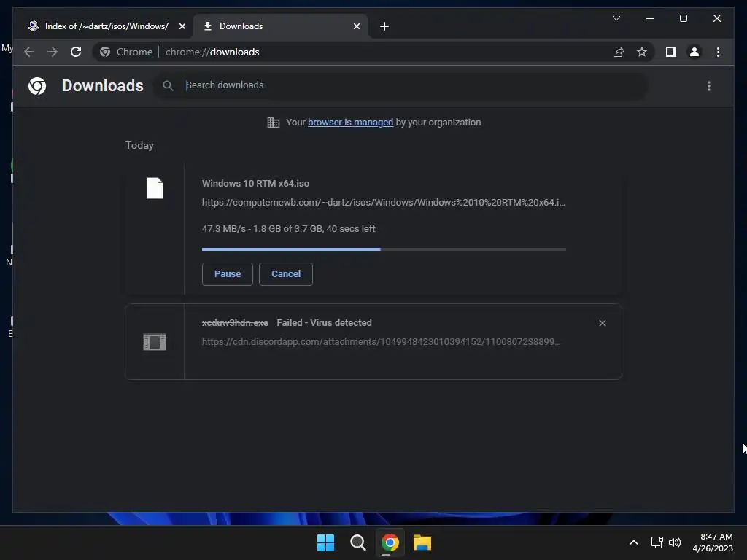Screen dimensions: 747x560
Task: Go back to the previous page
Action: [29, 52]
